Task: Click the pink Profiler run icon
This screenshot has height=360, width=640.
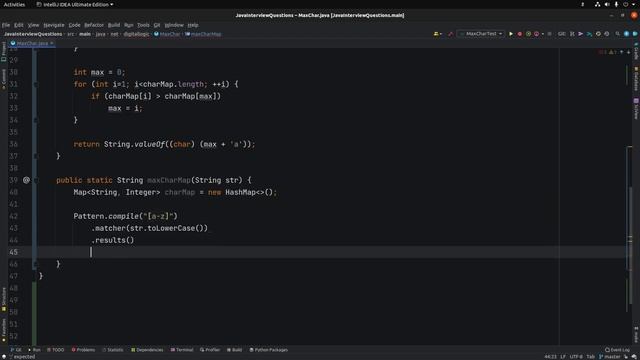Action: 536,34
